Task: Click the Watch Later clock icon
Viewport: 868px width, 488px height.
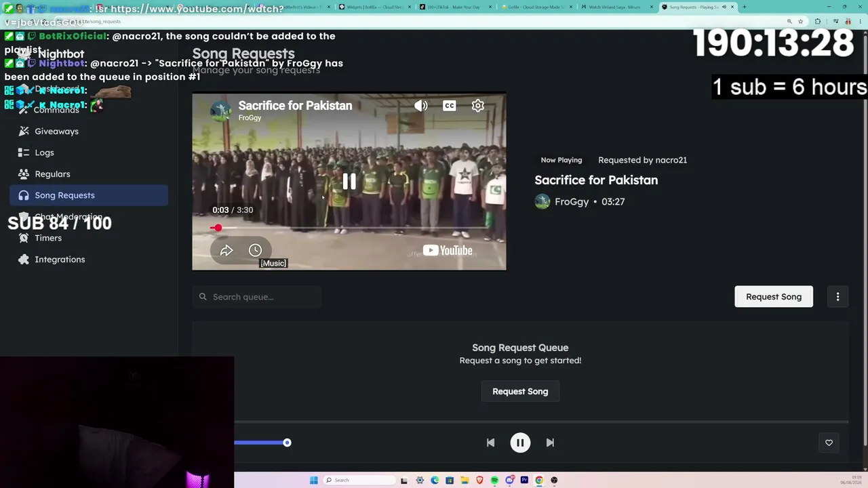Action: point(255,251)
